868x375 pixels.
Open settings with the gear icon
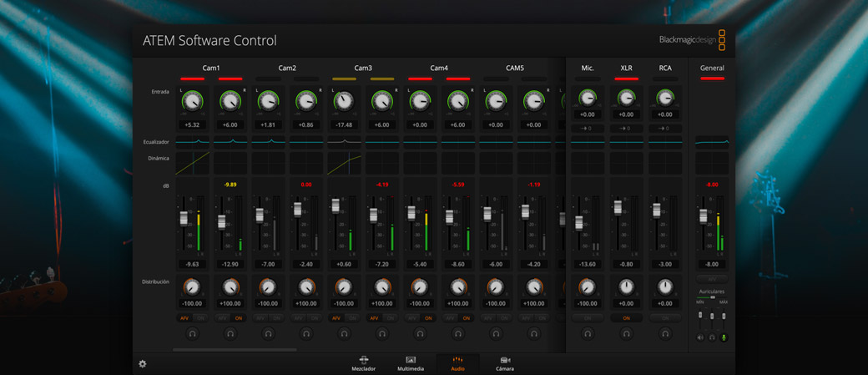(143, 364)
